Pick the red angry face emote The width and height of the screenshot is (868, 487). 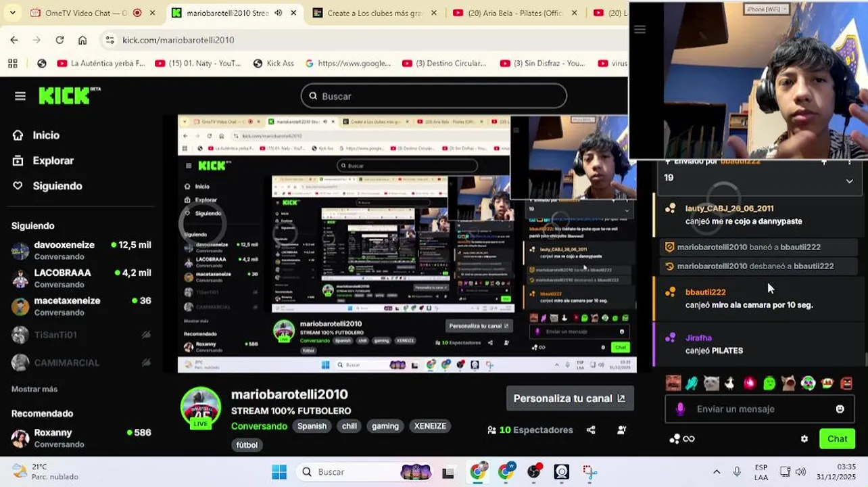coord(847,384)
